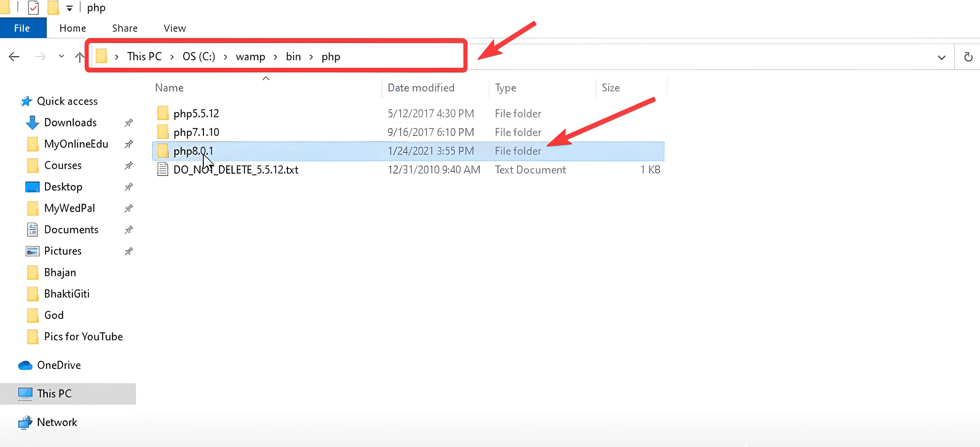Image resolution: width=980 pixels, height=447 pixels.
Task: Click the back navigation arrow
Action: click(x=14, y=56)
